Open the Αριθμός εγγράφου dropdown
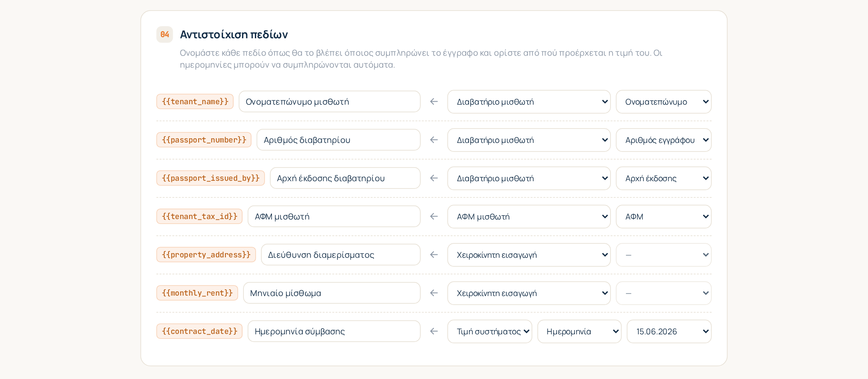 click(x=664, y=140)
